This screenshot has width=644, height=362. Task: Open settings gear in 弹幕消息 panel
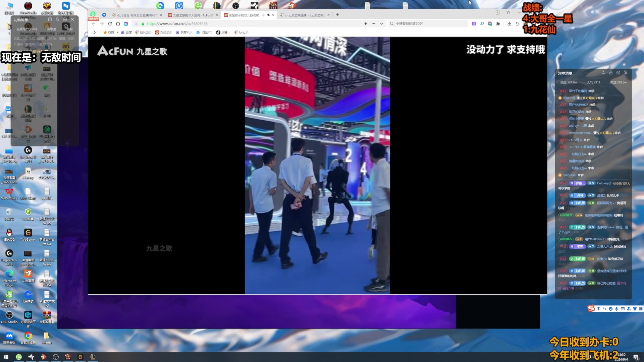click(x=618, y=73)
